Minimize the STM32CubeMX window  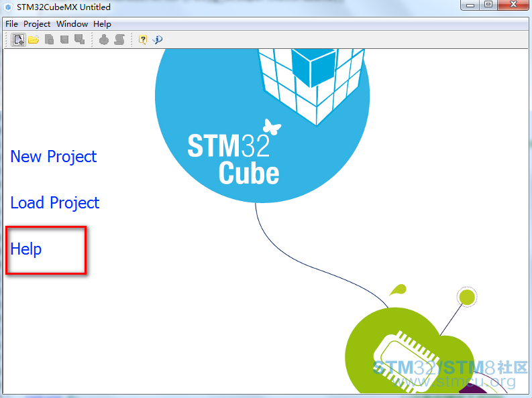[x=470, y=5]
